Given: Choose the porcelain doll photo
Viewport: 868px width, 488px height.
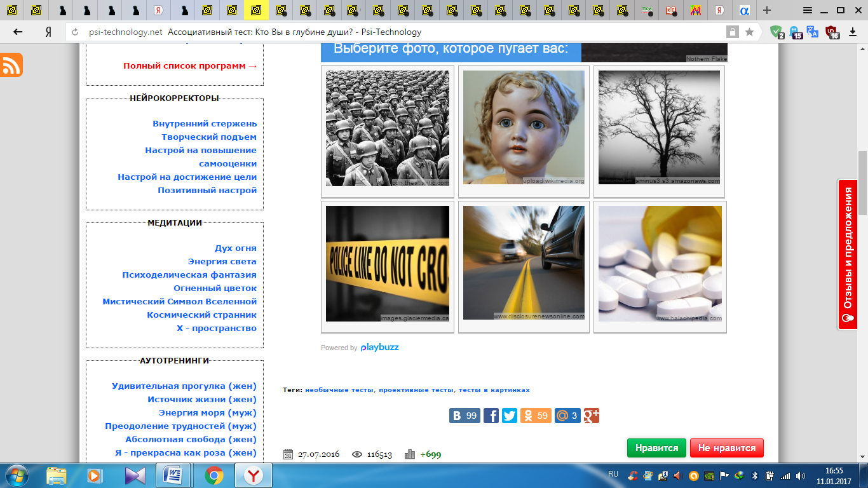Looking at the screenshot, I should tap(524, 127).
